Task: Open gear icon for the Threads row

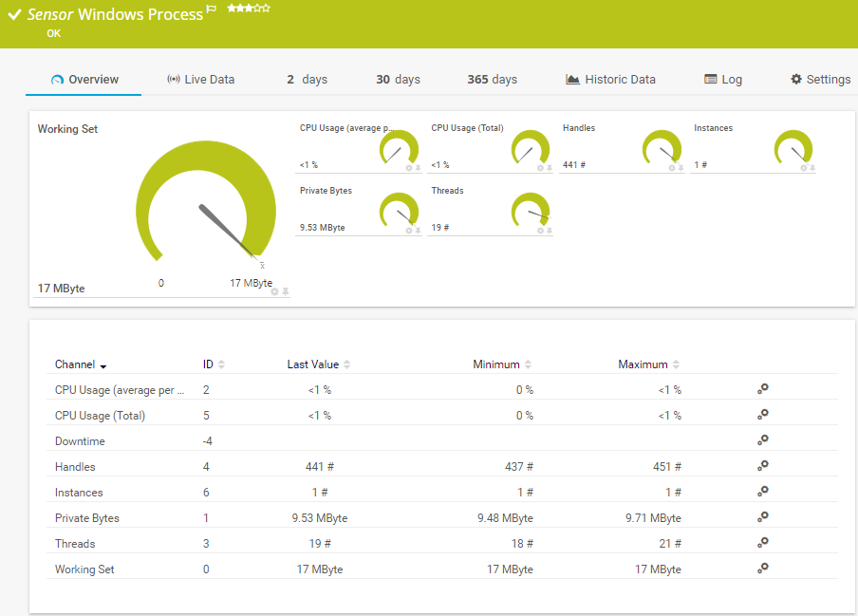Action: [762, 543]
